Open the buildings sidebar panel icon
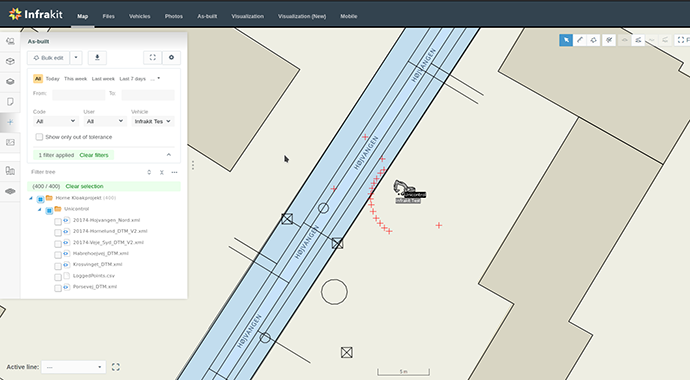Viewport: 690px width, 380px height. click(x=10, y=171)
